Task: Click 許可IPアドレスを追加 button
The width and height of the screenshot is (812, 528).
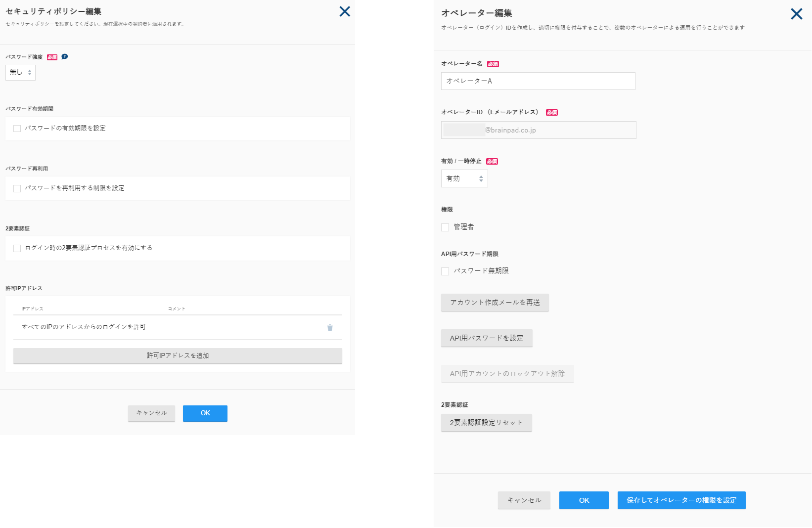Action: tap(178, 356)
